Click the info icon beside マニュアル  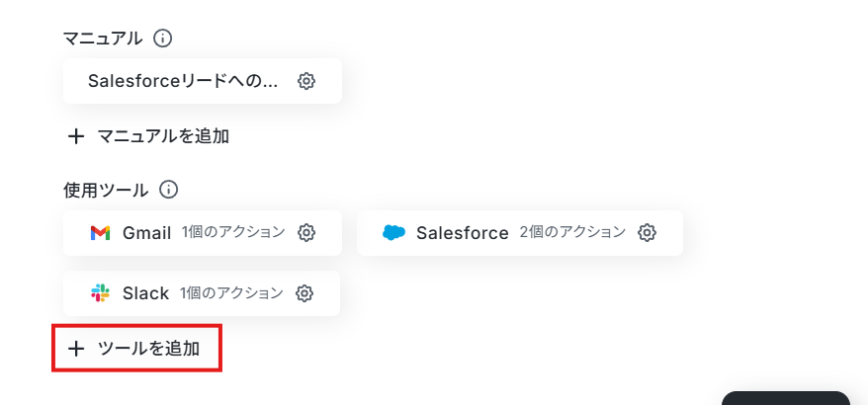pyautogui.click(x=162, y=39)
